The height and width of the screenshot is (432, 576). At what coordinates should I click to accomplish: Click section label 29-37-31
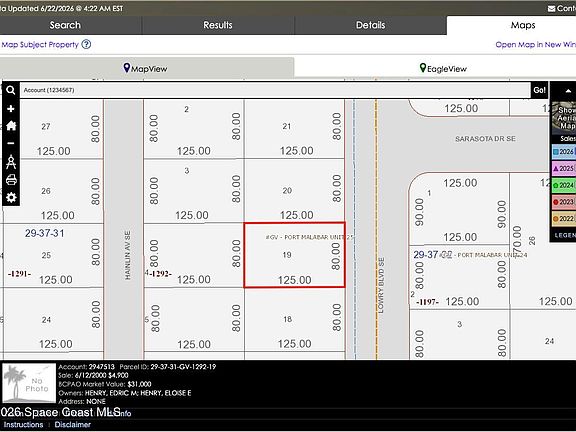(x=44, y=233)
